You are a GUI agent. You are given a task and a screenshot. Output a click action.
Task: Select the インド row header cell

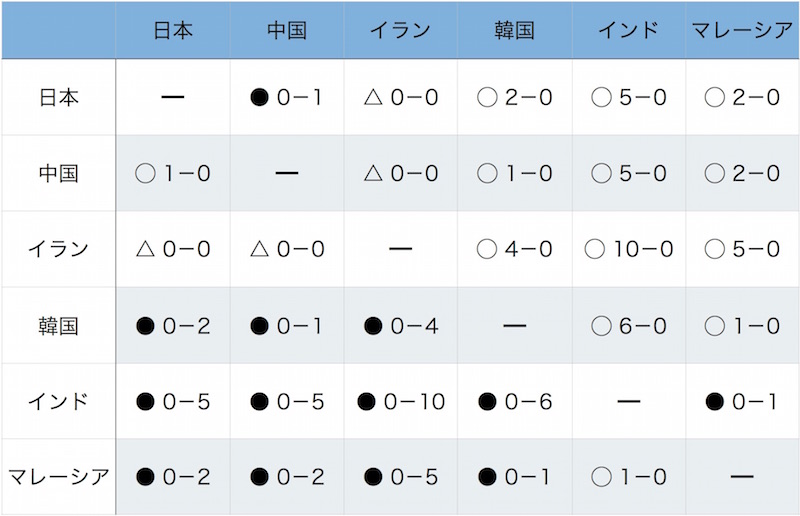tap(58, 402)
